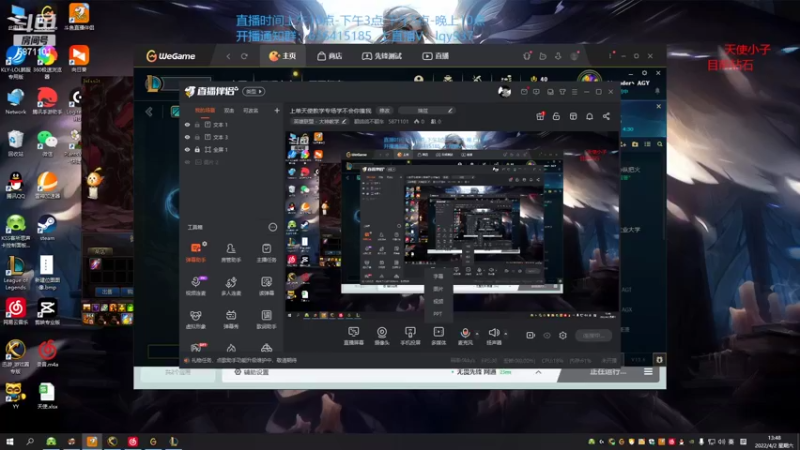Click the record video icon in bottom bar
This screenshot has width=800, height=450.
coord(531,335)
